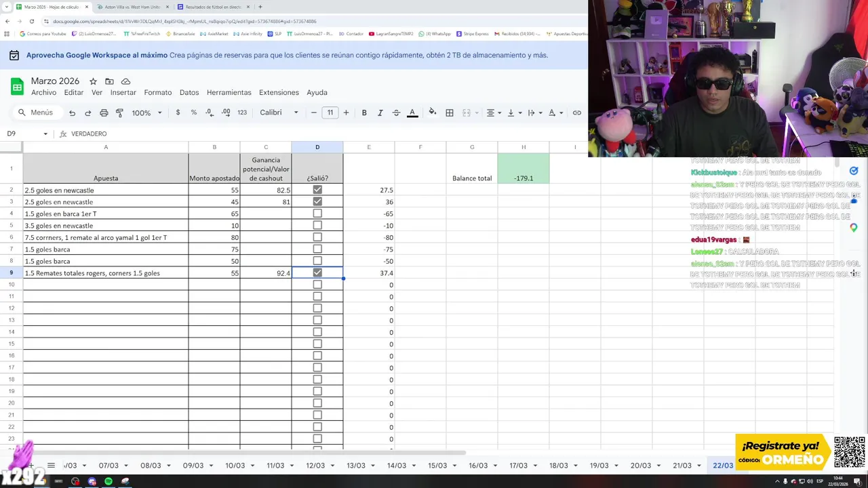Image resolution: width=868 pixels, height=488 pixels.
Task: Decrease decimal places in the toolbar
Action: [x=210, y=113]
